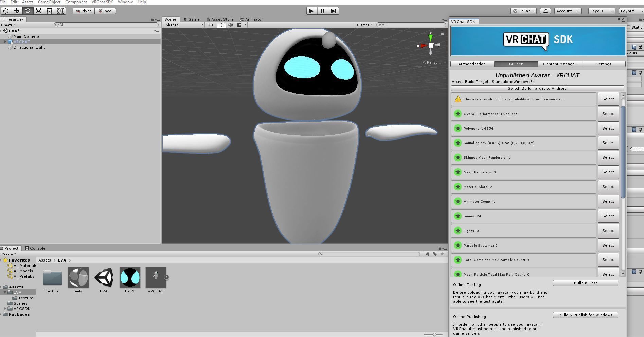Open the Component menu

(x=76, y=2)
